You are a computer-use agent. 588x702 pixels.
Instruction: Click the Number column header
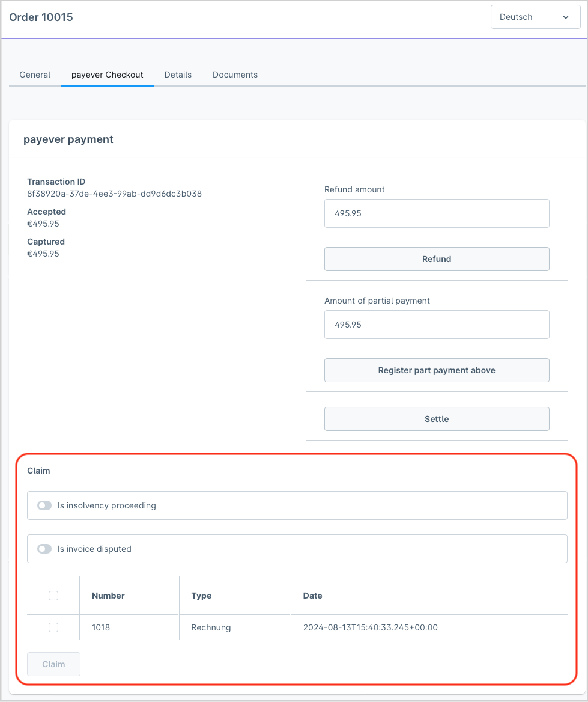108,596
